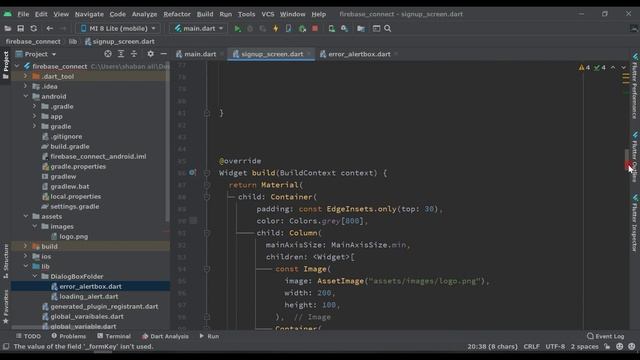The width and height of the screenshot is (640, 360).
Task: Switch to main.dart editor tab
Action: [x=200, y=54]
